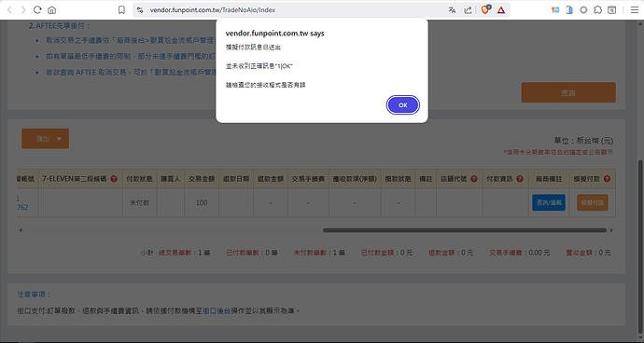Click the table's left scroll arrow
644x343 pixels.
[21, 230]
